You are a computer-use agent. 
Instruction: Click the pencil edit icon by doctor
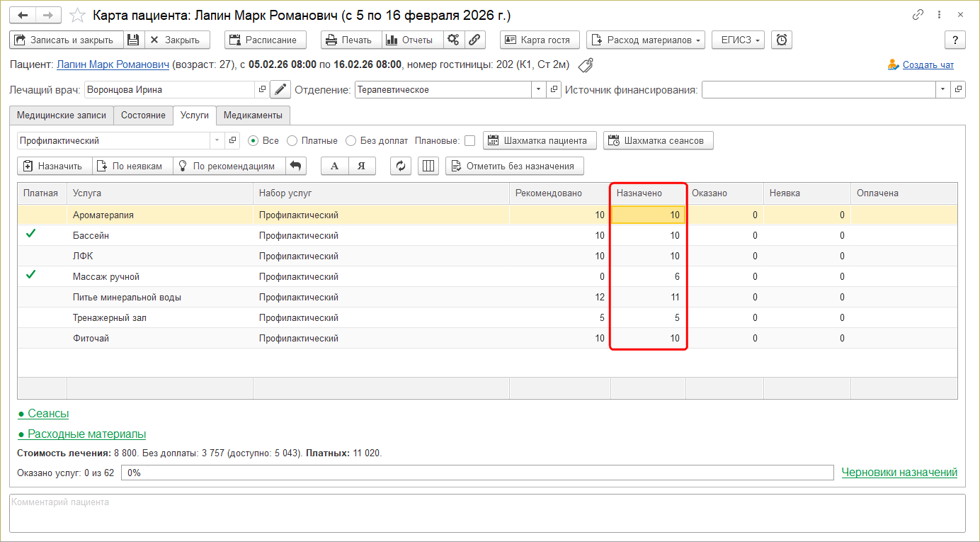pyautogui.click(x=280, y=89)
